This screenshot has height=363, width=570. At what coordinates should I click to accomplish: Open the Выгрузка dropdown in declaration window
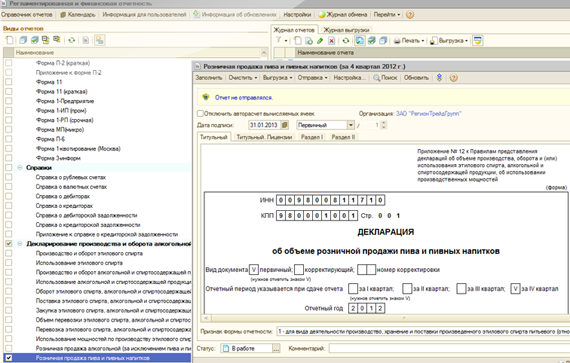278,78
